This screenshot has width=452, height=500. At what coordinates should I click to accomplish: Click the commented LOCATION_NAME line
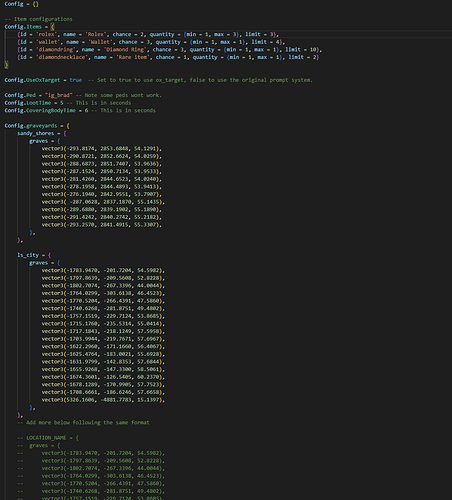tap(48, 438)
